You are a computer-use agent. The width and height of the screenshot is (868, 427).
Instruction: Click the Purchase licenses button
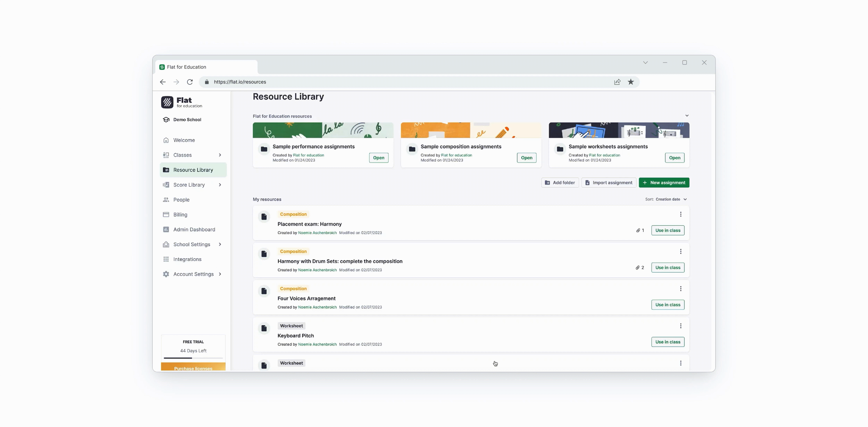(x=193, y=367)
